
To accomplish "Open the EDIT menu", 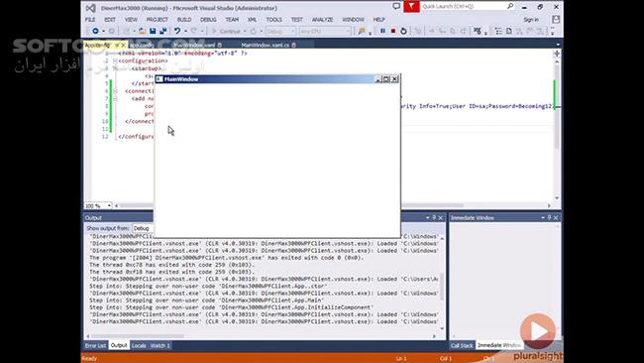I will pos(110,19).
